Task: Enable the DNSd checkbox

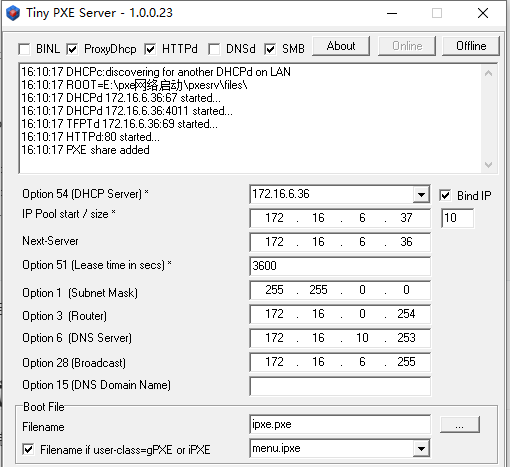Action: point(214,49)
